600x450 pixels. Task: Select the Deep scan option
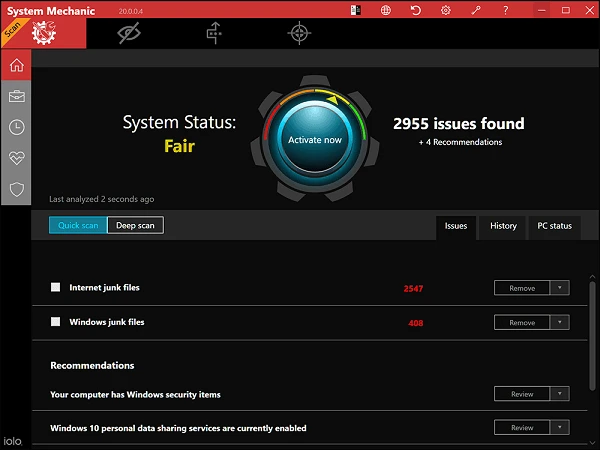(x=135, y=225)
